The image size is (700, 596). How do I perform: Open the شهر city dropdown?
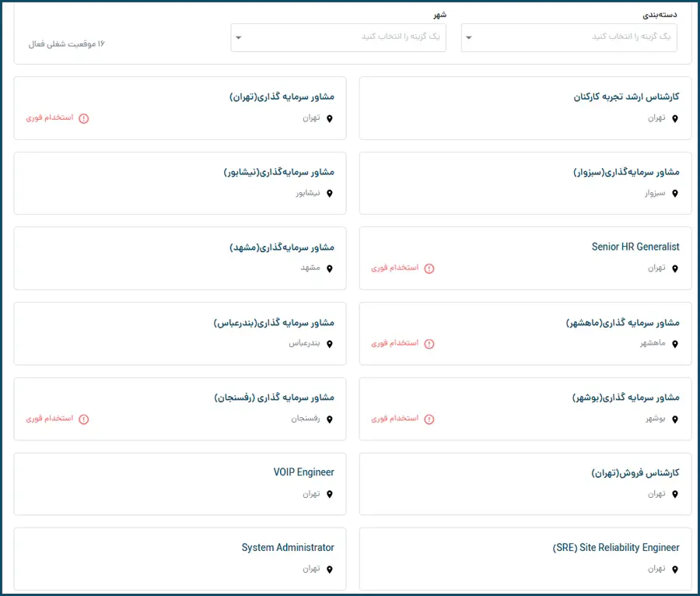click(338, 37)
